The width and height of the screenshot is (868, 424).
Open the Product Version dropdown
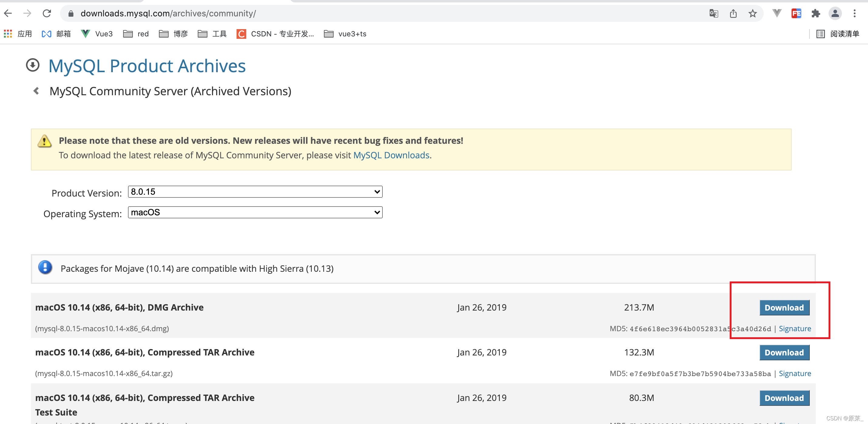pyautogui.click(x=255, y=192)
